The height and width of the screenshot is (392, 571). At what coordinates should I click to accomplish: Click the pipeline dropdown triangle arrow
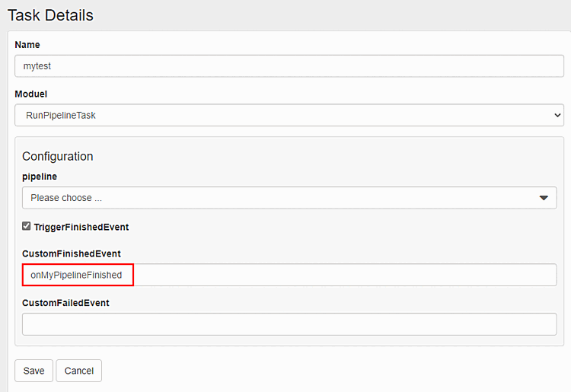pos(544,198)
